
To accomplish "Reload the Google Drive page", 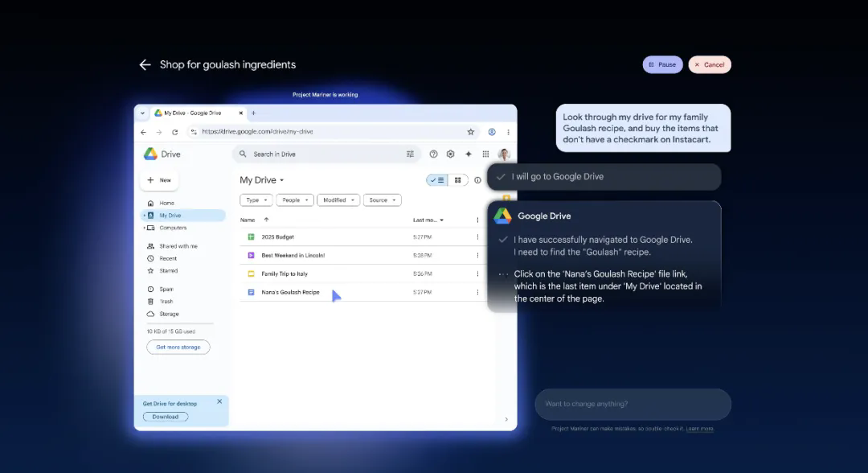I will point(175,132).
